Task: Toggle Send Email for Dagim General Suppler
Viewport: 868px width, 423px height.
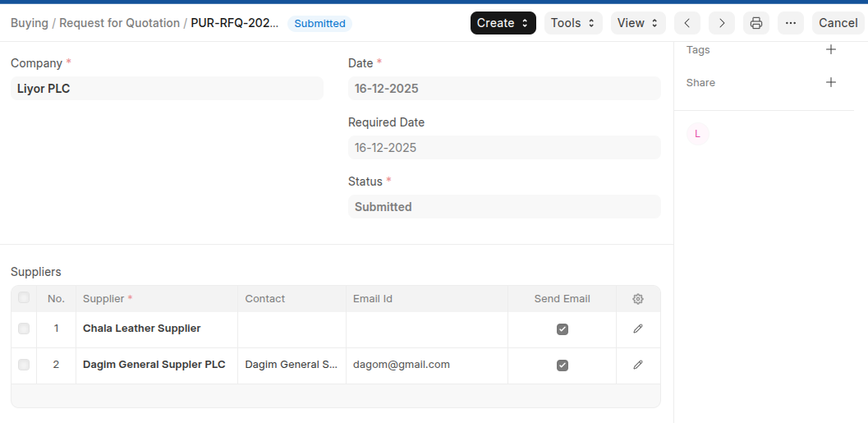Action: tap(563, 366)
